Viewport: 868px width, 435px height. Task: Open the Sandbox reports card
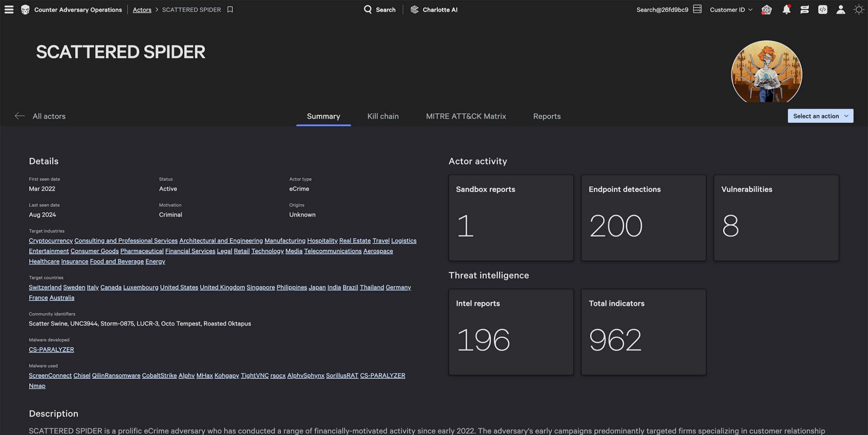click(x=511, y=217)
